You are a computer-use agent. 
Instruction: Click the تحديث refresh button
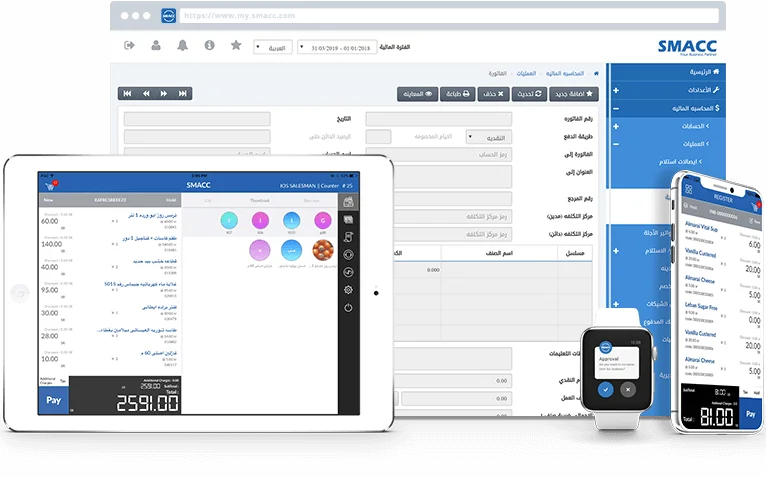tap(529, 94)
